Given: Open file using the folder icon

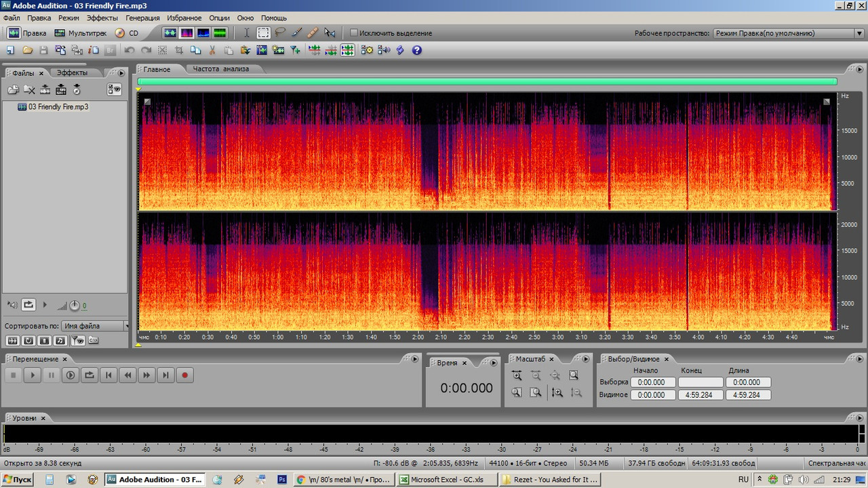Looking at the screenshot, I should pyautogui.click(x=28, y=50).
